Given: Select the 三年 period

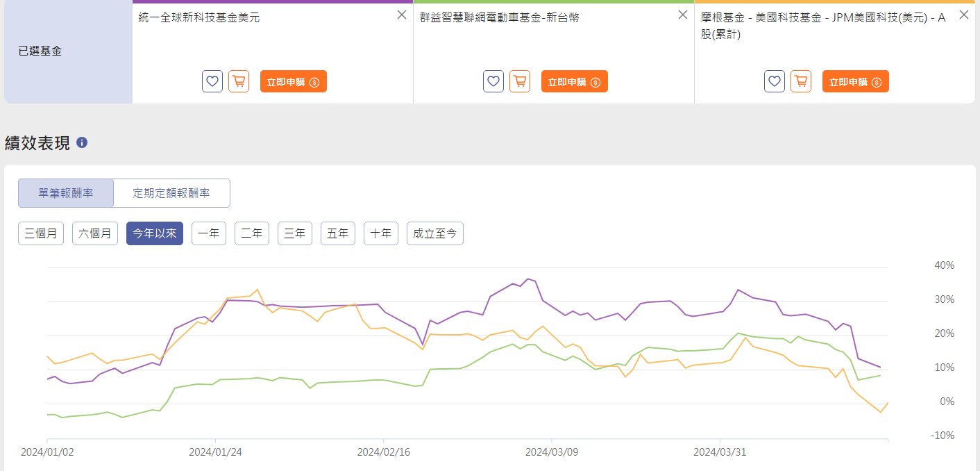Looking at the screenshot, I should [295, 233].
